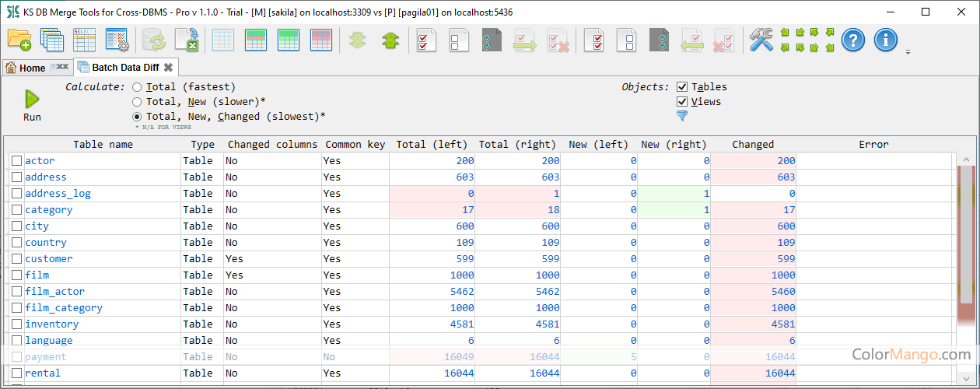Image resolution: width=980 pixels, height=389 pixels.
Task: Tick the checkbox for address_log row
Action: (16, 193)
